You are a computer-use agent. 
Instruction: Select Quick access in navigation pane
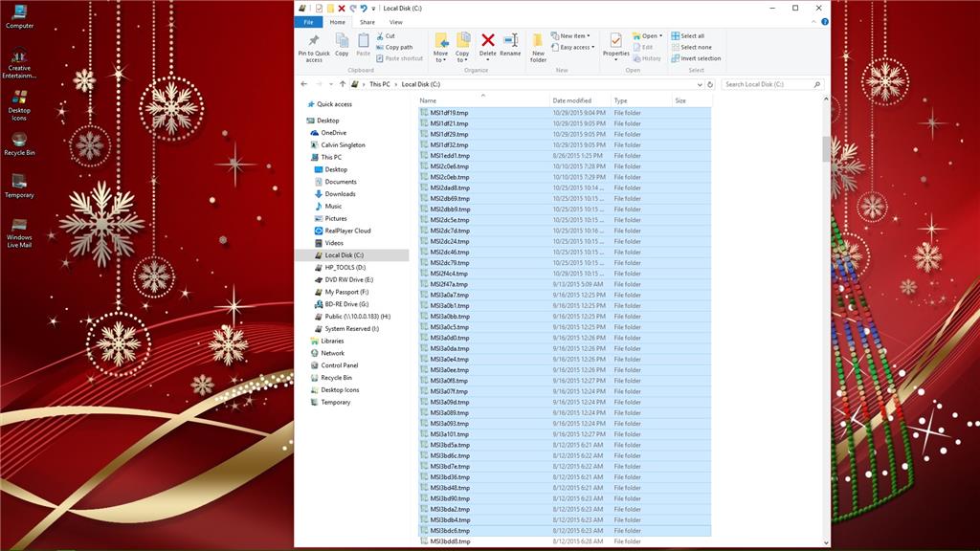[x=334, y=104]
